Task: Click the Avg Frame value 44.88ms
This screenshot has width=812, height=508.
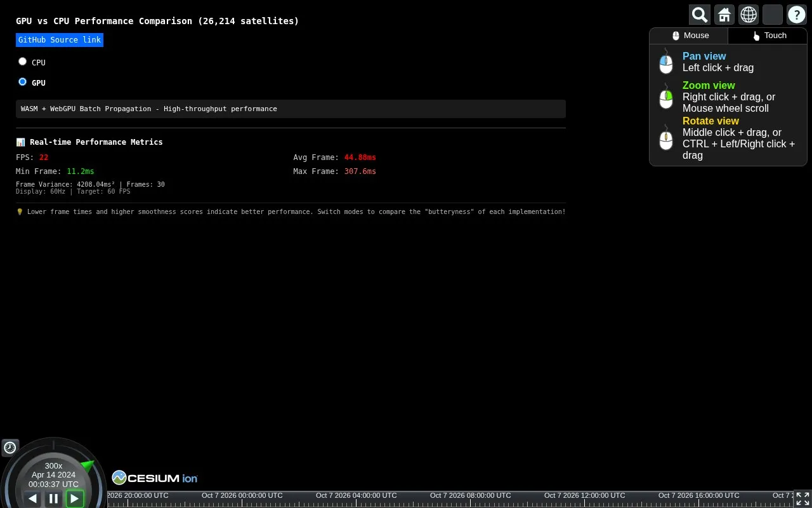Action: (x=360, y=157)
